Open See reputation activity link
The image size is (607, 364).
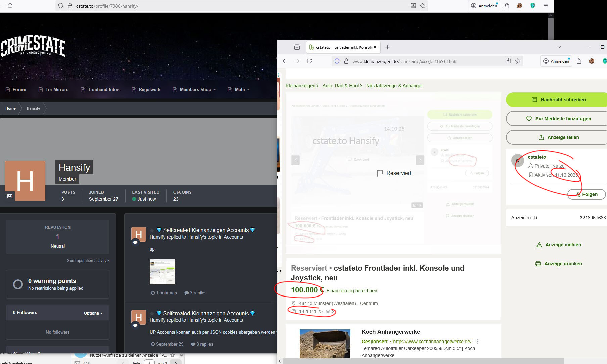coord(88,261)
